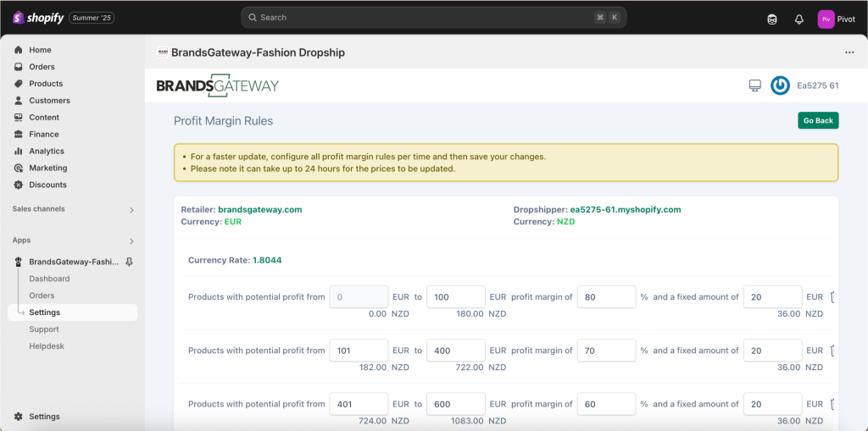Click the 'to' field containing 100
868x431 pixels.
pyautogui.click(x=456, y=297)
